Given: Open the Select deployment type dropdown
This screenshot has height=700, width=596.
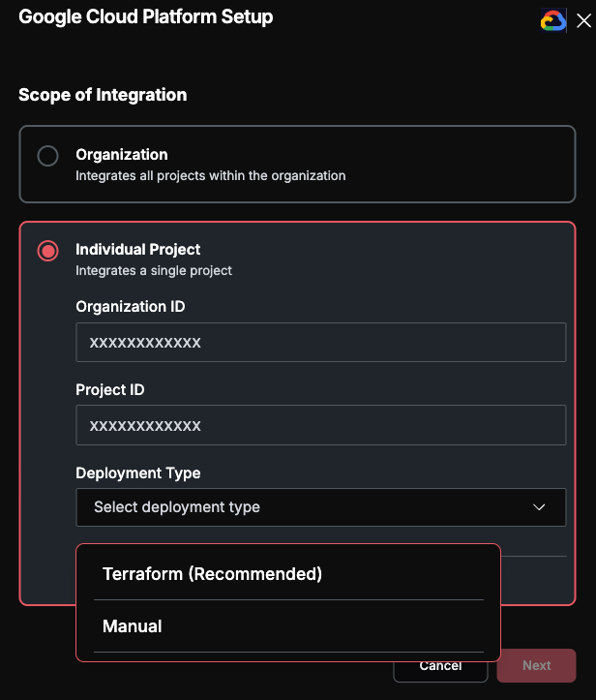Looking at the screenshot, I should pyautogui.click(x=321, y=507).
